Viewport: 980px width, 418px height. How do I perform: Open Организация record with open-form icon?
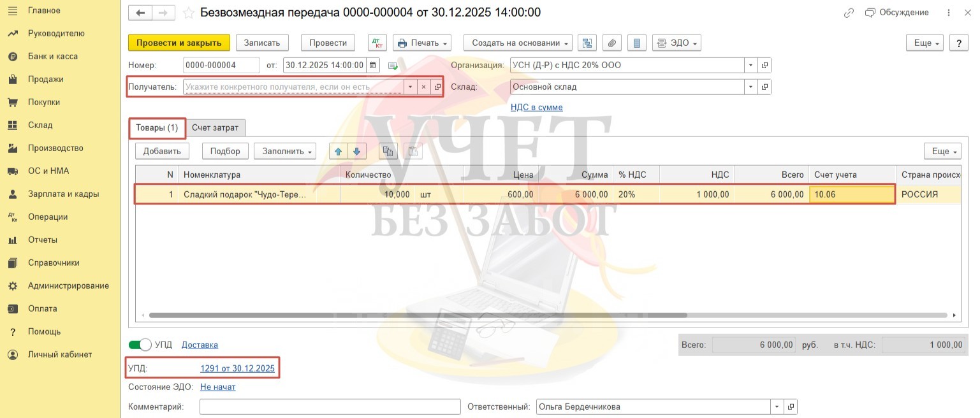click(765, 65)
